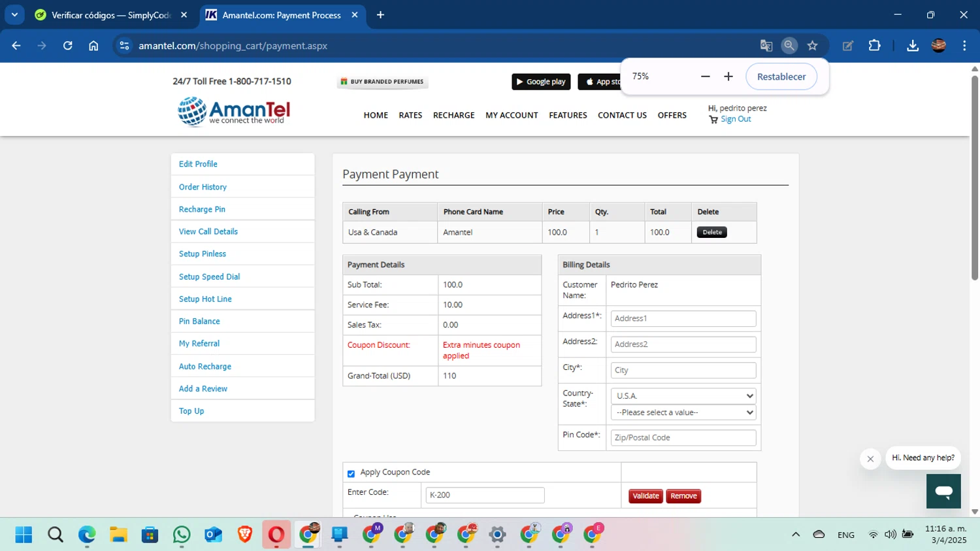This screenshot has height=551, width=980.
Task: Open Setup Pinless in the sidebar
Action: coord(203,254)
